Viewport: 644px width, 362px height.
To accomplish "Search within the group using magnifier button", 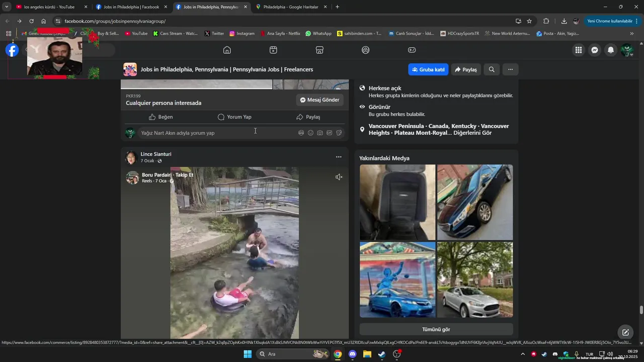I will click(492, 69).
